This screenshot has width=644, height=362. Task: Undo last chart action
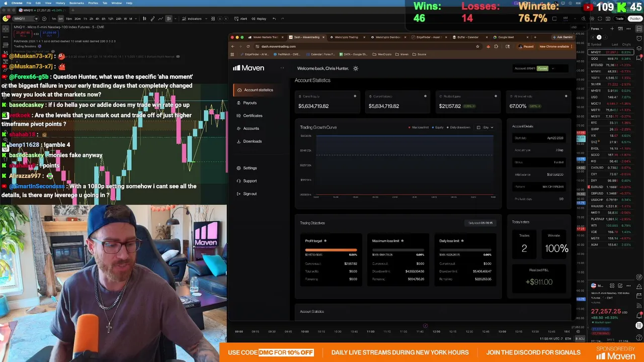(274, 19)
